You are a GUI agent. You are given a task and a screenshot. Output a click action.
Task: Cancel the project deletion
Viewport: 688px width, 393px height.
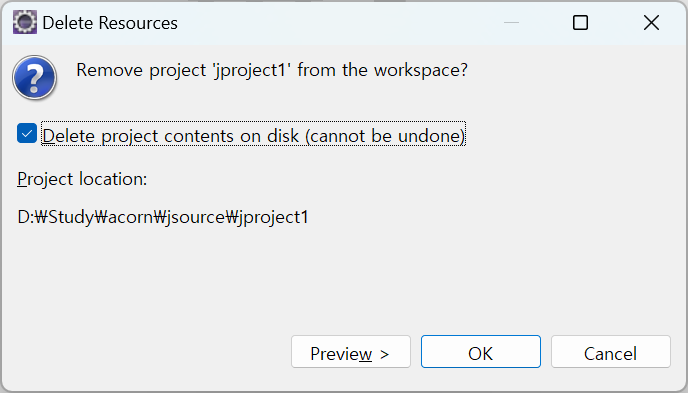pos(610,352)
